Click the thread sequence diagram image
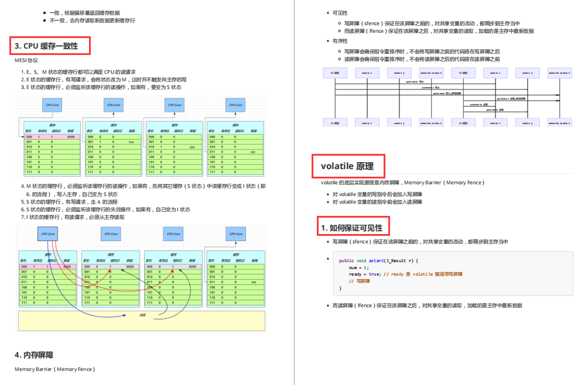This screenshot has width=588, height=385. tap(447, 97)
